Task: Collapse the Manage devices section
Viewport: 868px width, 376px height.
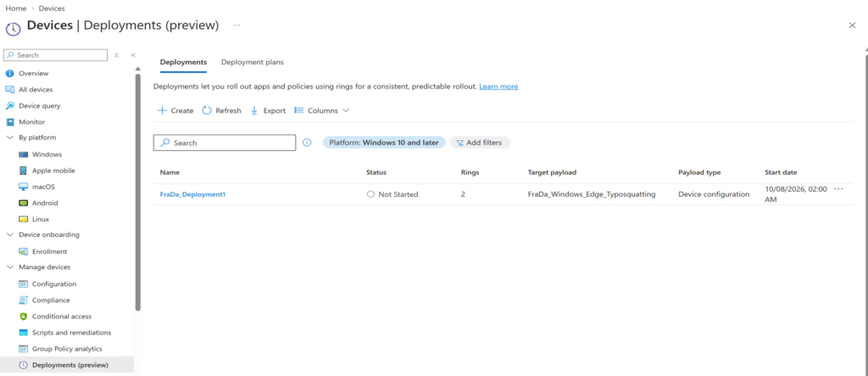Action: 9,267
